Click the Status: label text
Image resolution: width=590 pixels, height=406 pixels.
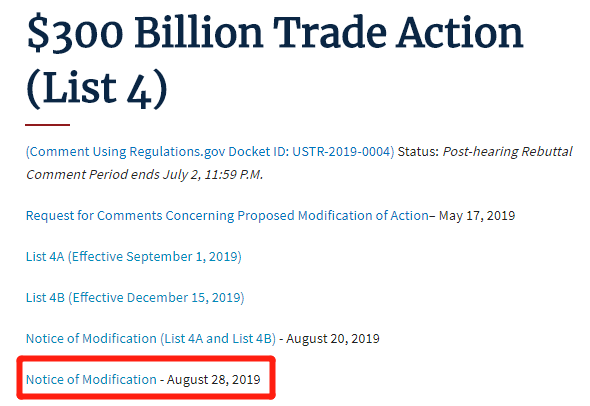click(x=418, y=152)
